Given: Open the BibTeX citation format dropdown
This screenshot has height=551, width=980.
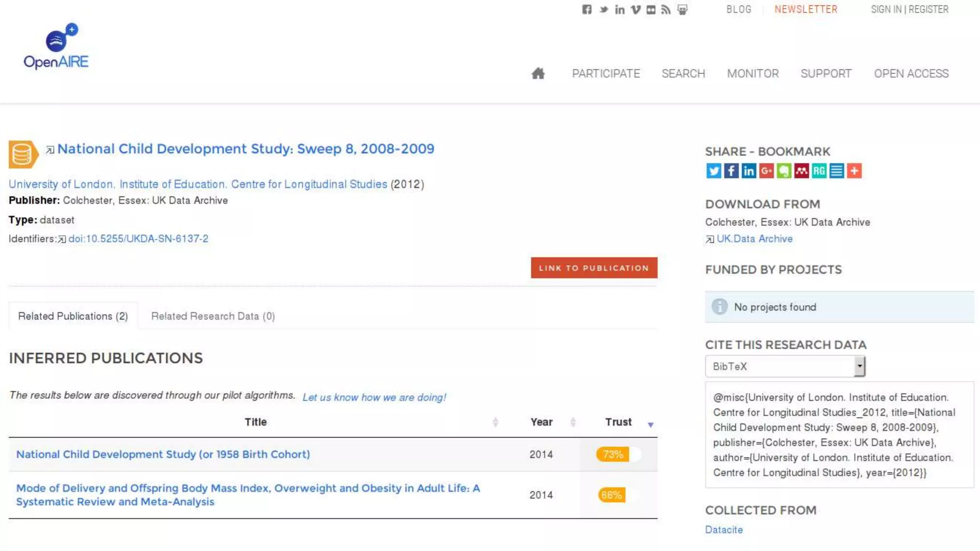Looking at the screenshot, I should (x=785, y=366).
